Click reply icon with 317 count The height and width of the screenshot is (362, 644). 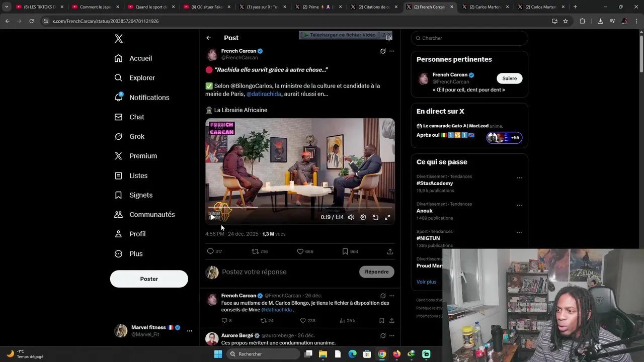(x=214, y=251)
